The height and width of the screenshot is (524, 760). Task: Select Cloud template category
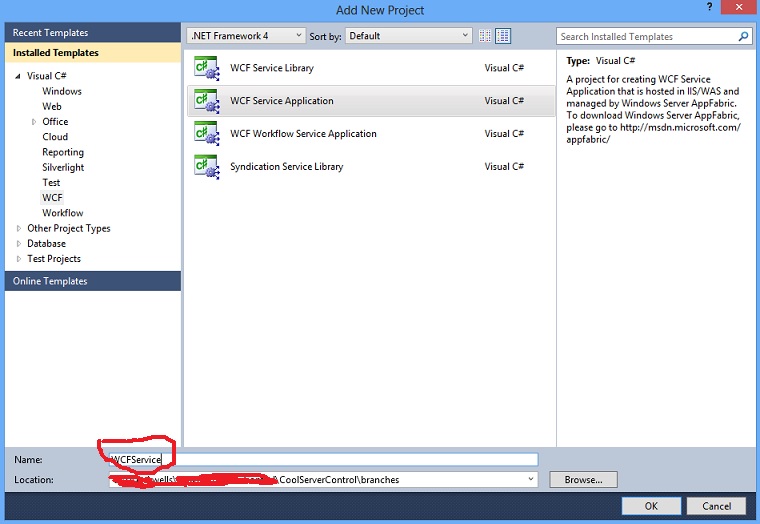[x=55, y=137]
